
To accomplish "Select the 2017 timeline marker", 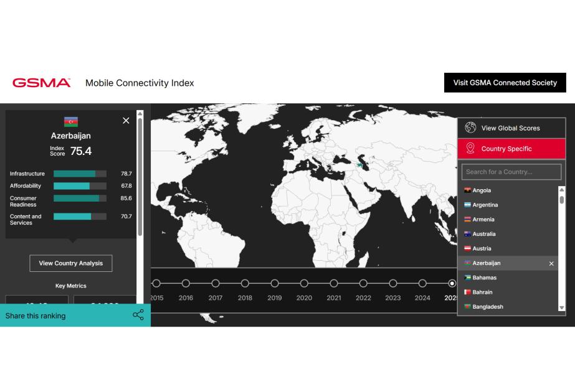I will pos(216,283).
